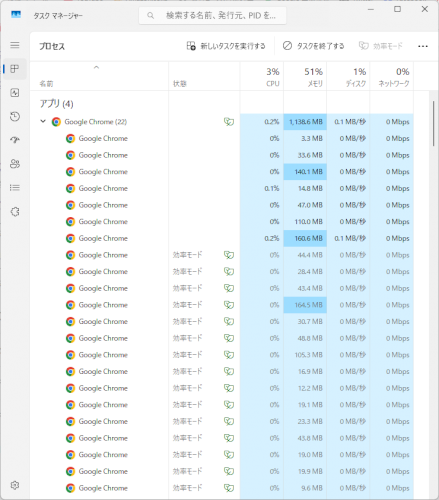Select the 19.0 MB memory cell

tap(305, 455)
